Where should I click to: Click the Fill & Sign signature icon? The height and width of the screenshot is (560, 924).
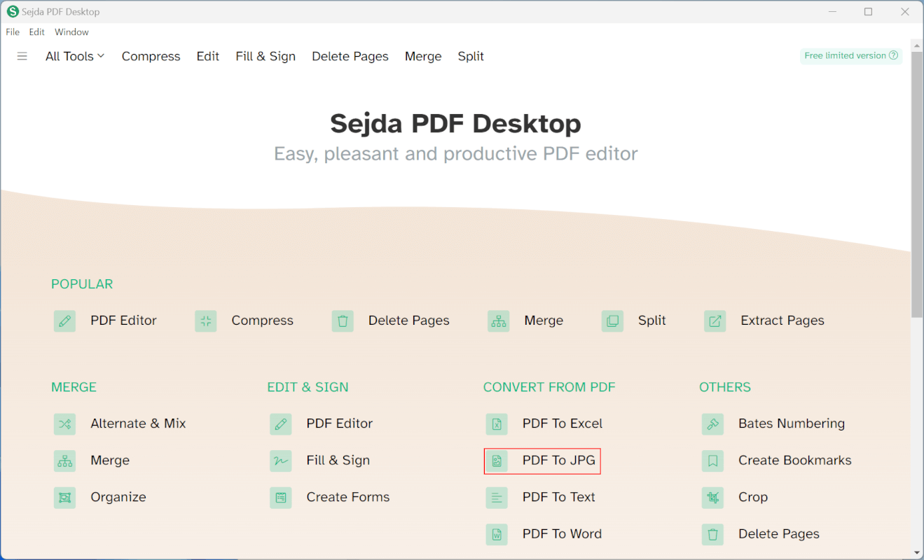(x=281, y=461)
